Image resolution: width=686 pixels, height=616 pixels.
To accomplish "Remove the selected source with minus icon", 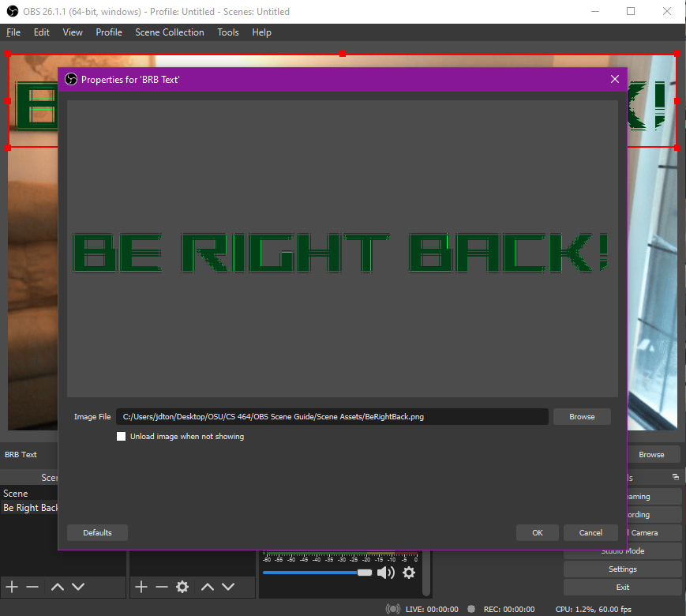I will point(162,587).
